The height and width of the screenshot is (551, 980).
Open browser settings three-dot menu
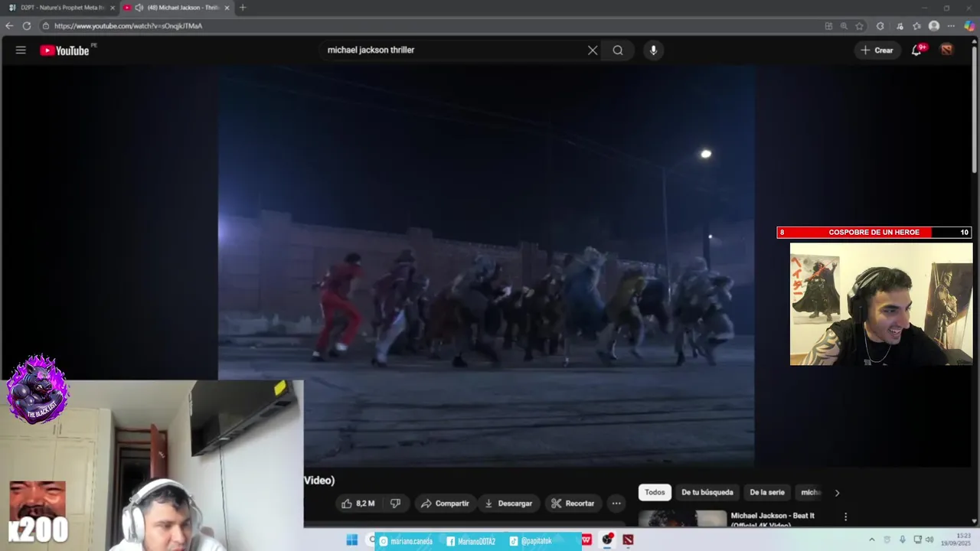coord(951,26)
